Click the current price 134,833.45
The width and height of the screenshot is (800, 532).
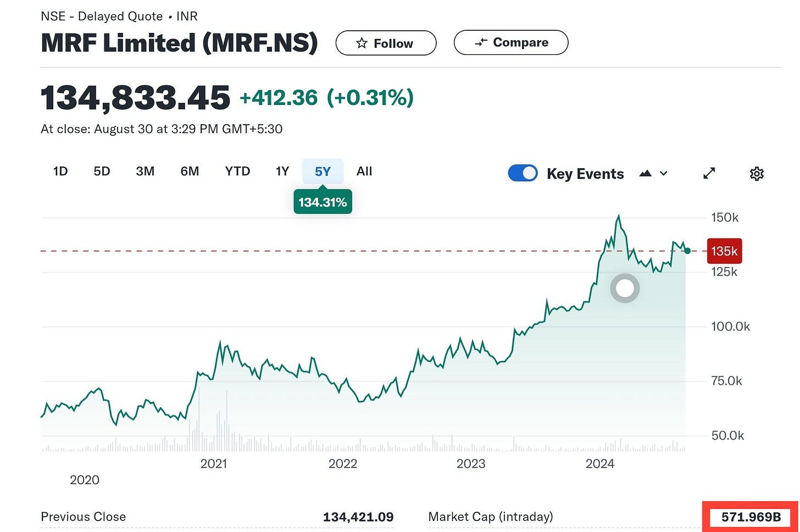coord(135,98)
